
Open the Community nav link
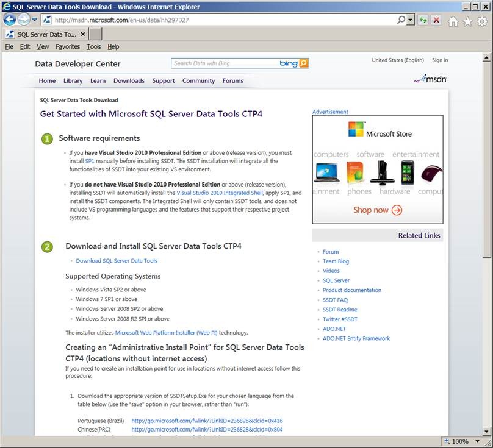click(198, 80)
